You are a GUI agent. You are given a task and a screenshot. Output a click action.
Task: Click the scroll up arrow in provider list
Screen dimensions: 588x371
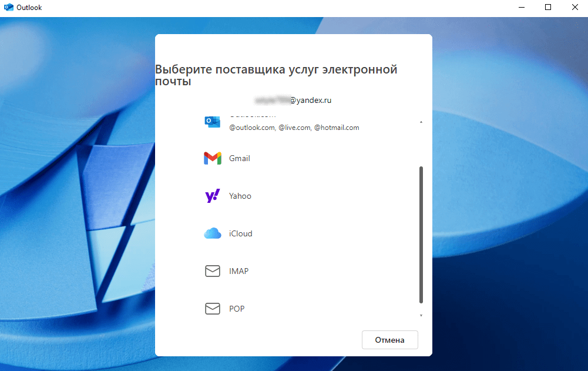click(x=421, y=122)
